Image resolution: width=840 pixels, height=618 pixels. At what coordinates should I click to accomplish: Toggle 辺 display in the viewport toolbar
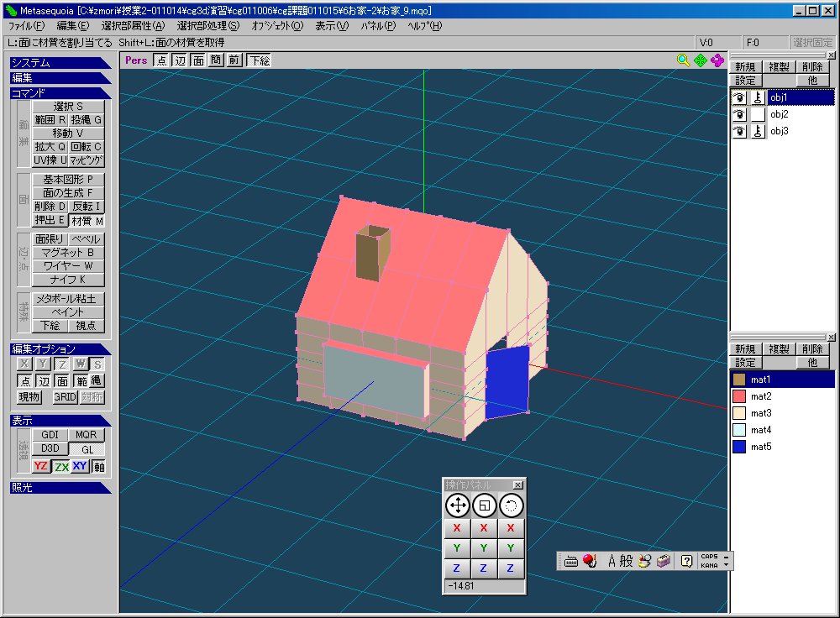(x=180, y=60)
